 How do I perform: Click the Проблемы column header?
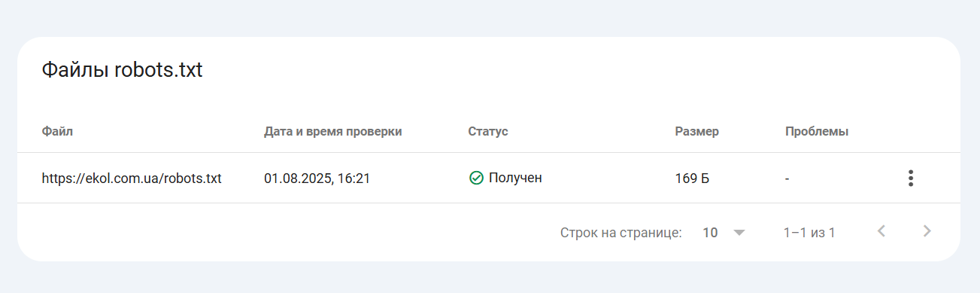click(x=817, y=131)
